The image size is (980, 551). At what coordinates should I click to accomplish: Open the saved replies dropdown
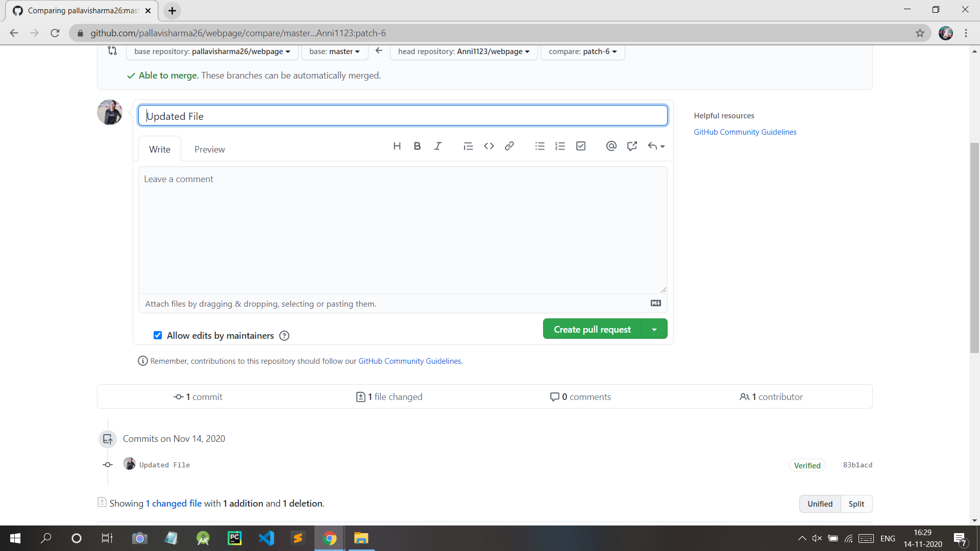tap(656, 146)
